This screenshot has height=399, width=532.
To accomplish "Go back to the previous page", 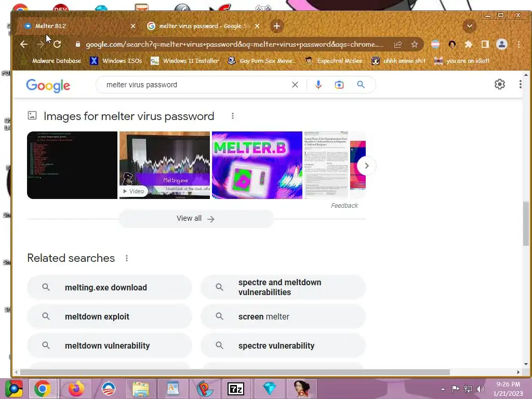I will pos(24,44).
